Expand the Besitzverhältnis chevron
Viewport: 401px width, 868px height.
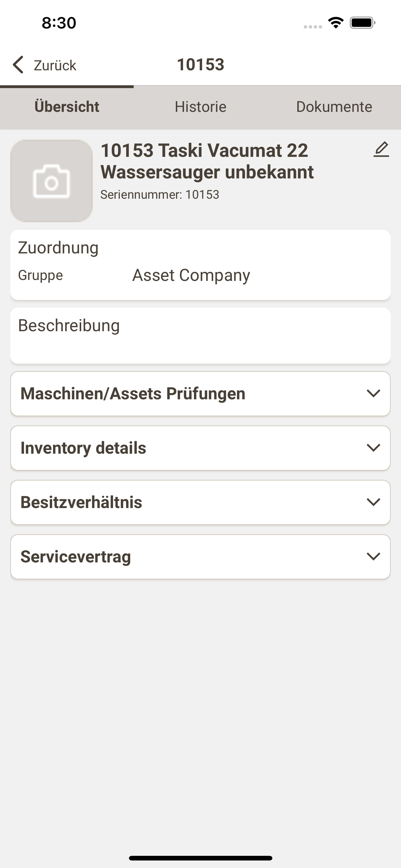373,502
